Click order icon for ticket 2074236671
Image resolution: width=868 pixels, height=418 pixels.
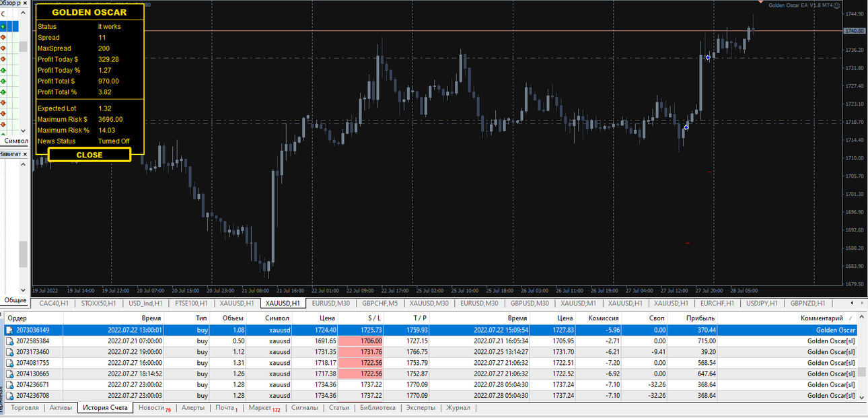click(9, 384)
